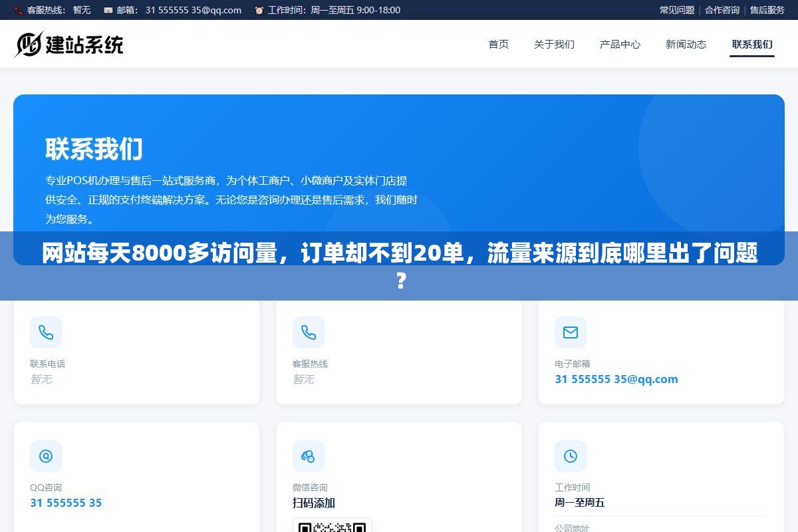Go to 产品中心 in navigation
This screenshot has height=532, width=798.
(x=620, y=45)
